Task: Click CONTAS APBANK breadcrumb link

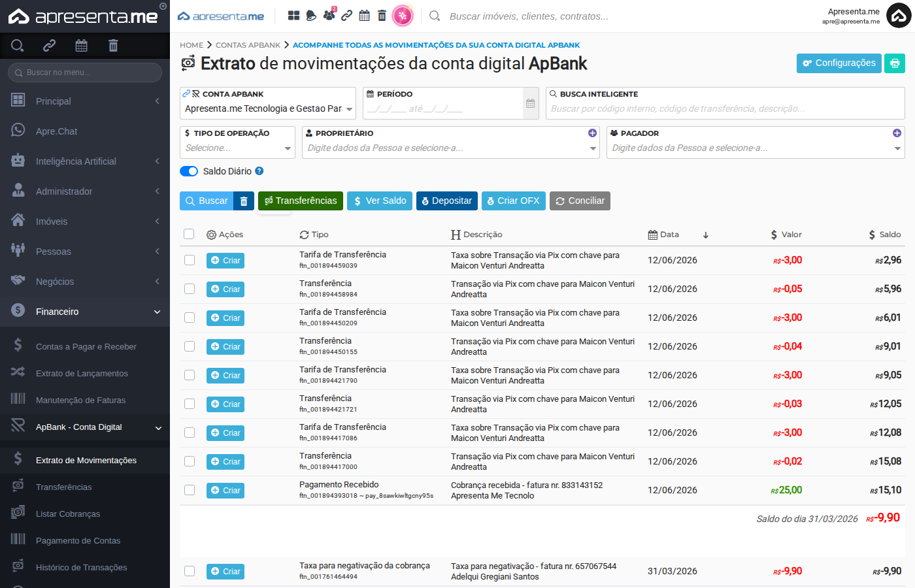Action: (x=248, y=45)
